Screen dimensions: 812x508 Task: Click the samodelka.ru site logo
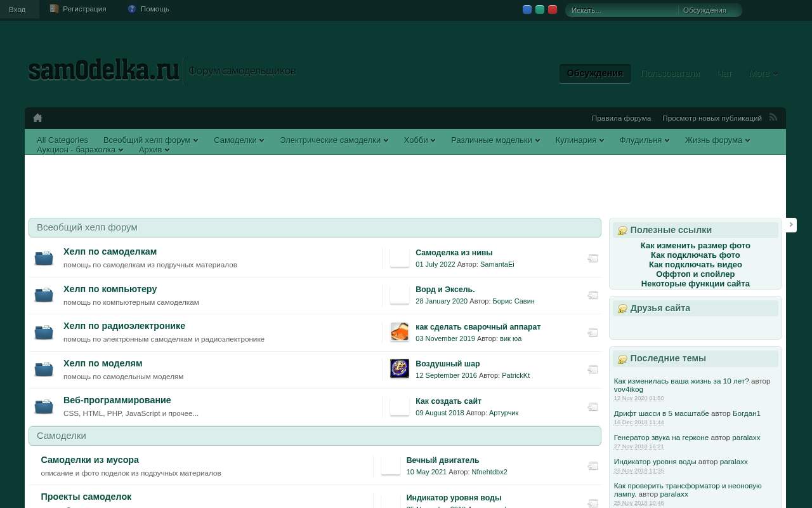[104, 70]
